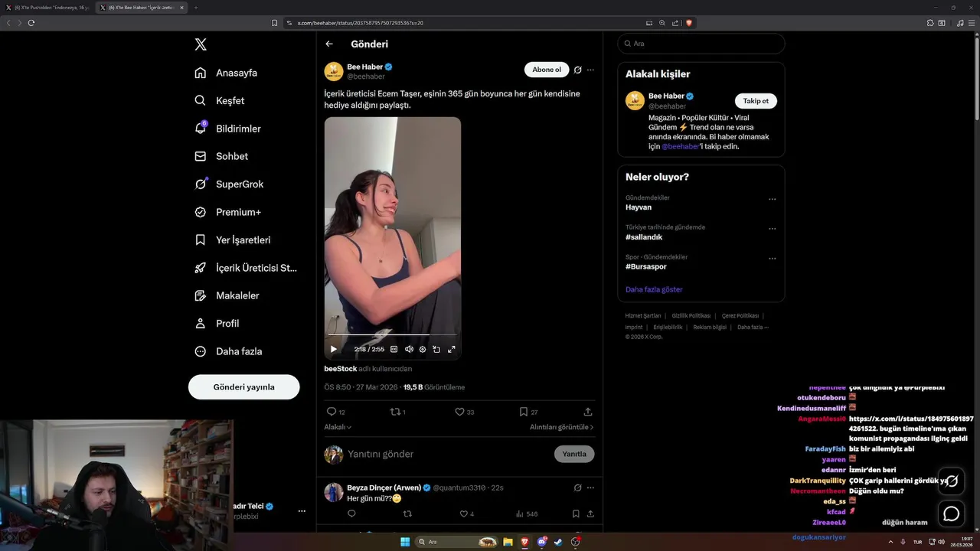Open the #Bursaspor trending topic
This screenshot has width=980, height=551.
point(646,266)
